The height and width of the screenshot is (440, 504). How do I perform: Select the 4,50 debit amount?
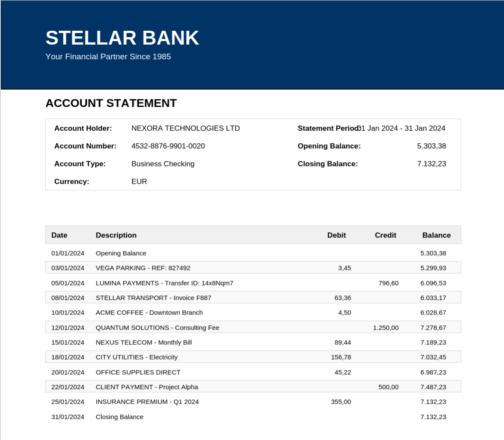point(345,313)
